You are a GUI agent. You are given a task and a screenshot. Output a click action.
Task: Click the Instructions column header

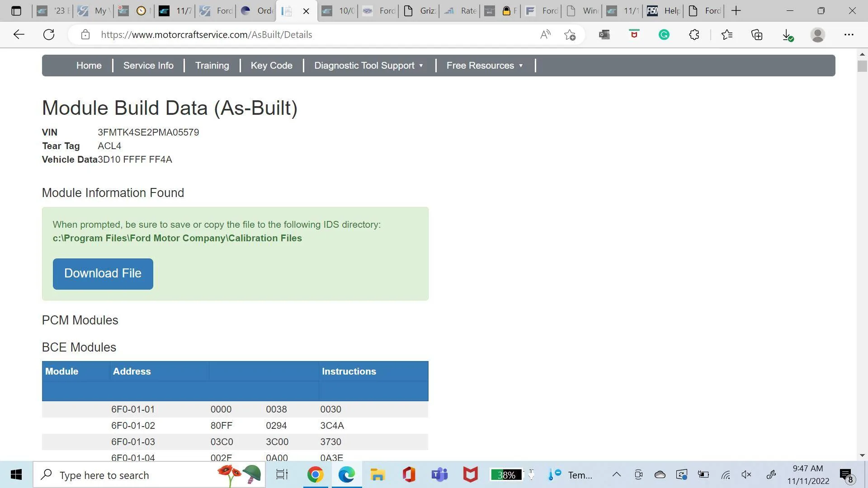(349, 371)
